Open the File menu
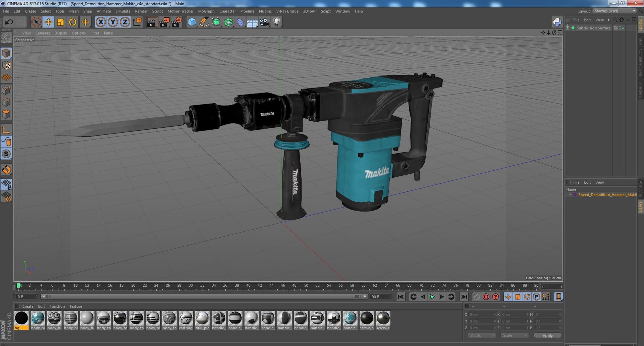Screen dimensions: 644x346 tap(6, 11)
